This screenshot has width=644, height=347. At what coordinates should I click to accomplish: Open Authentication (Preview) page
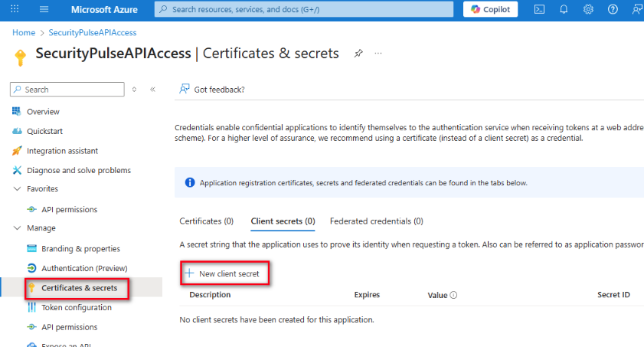[84, 268]
